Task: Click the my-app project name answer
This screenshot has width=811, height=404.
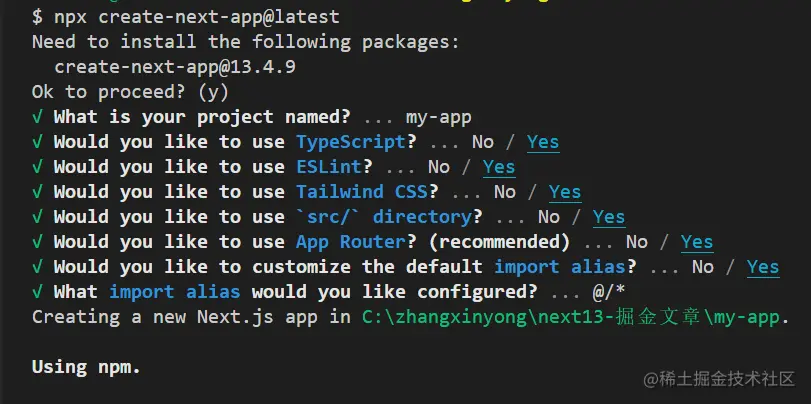Action: 439,118
